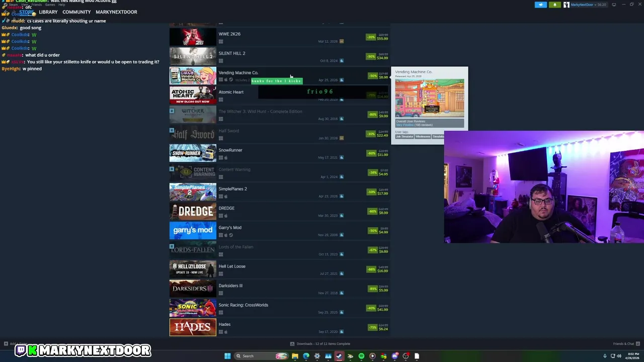Screen dimensions: 644x362
Task: Open the taskbar clock and date
Action: [x=632, y=356]
